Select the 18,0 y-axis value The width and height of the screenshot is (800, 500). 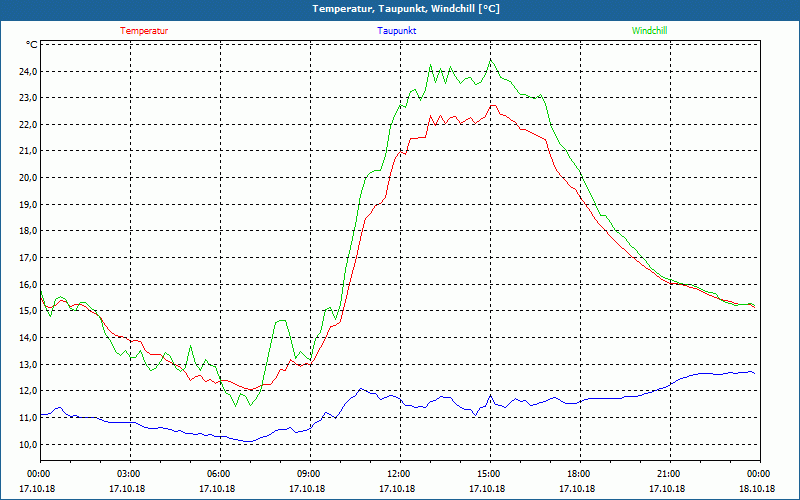[28, 231]
